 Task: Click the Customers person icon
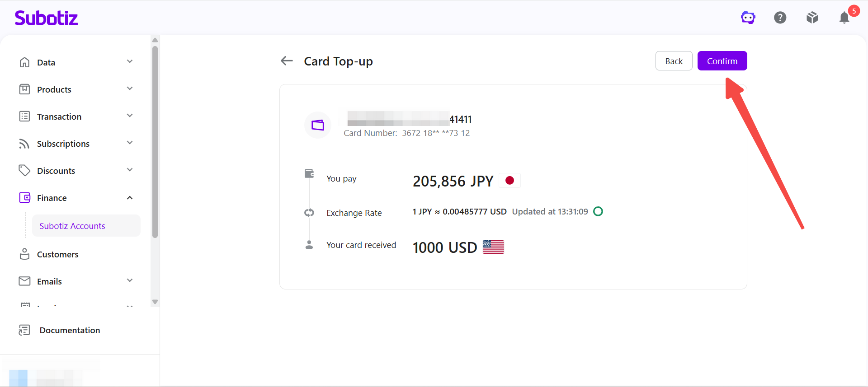click(24, 254)
